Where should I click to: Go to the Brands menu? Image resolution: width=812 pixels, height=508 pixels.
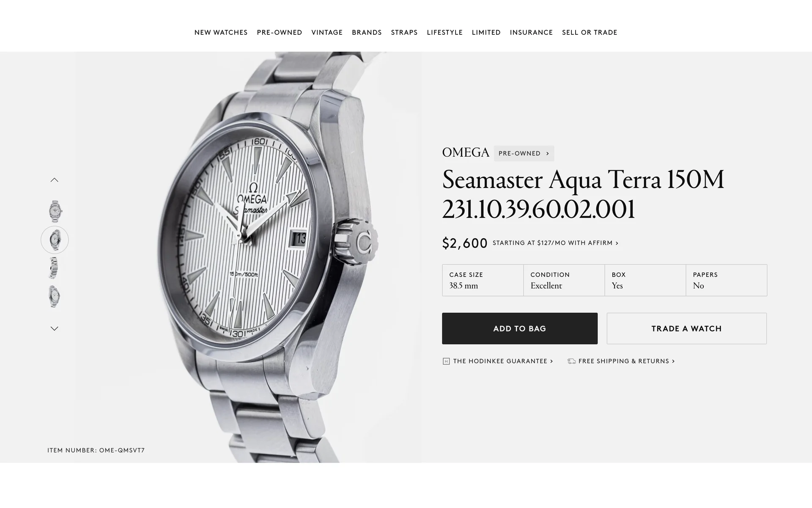coord(367,33)
